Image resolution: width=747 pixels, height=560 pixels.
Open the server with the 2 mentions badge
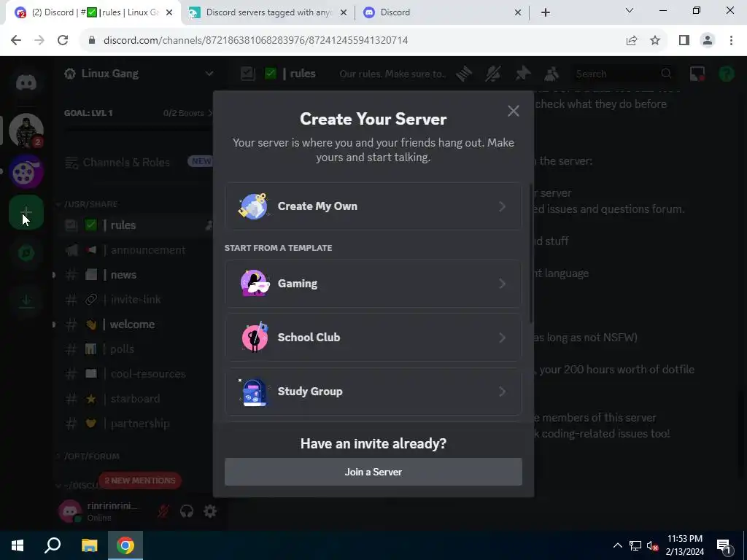[x=26, y=130]
